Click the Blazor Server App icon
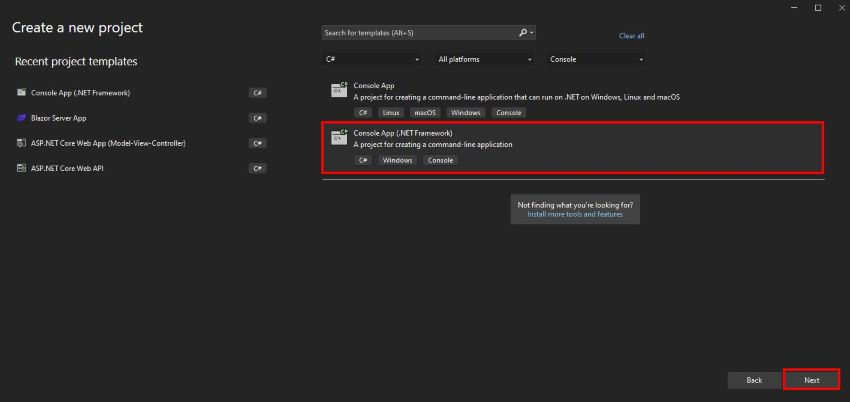This screenshot has height=402, width=850. pyautogui.click(x=22, y=118)
